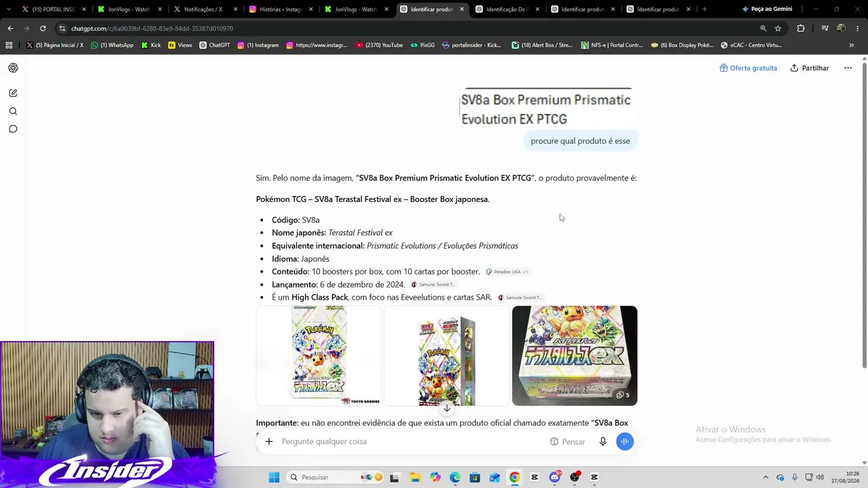Open Discord from the taskbar

tap(555, 477)
